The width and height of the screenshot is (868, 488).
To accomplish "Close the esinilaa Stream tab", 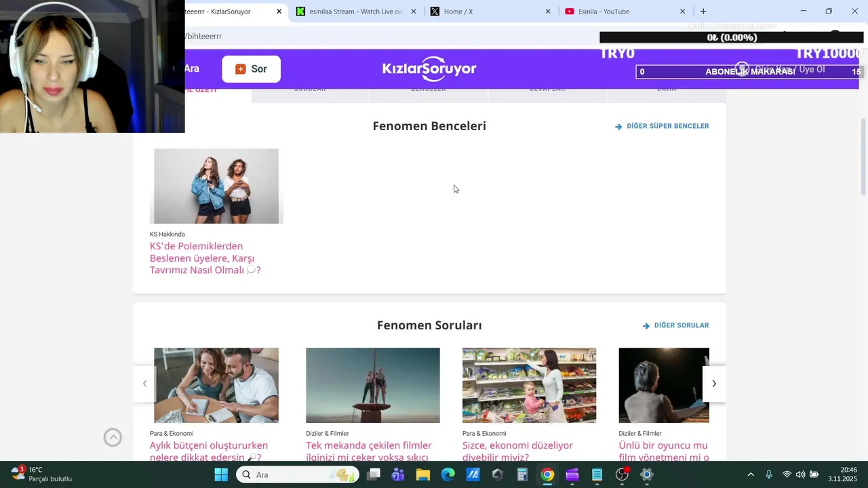I will pos(414,12).
